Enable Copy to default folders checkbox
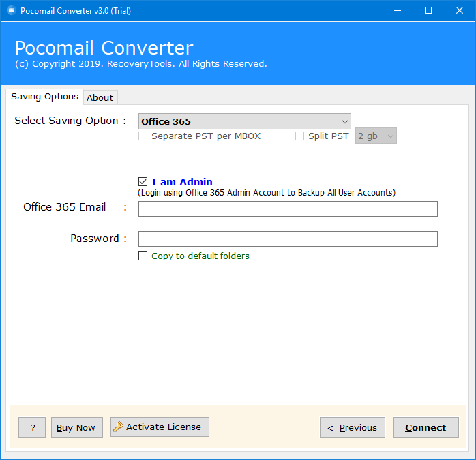The height and width of the screenshot is (460, 476). [x=143, y=256]
